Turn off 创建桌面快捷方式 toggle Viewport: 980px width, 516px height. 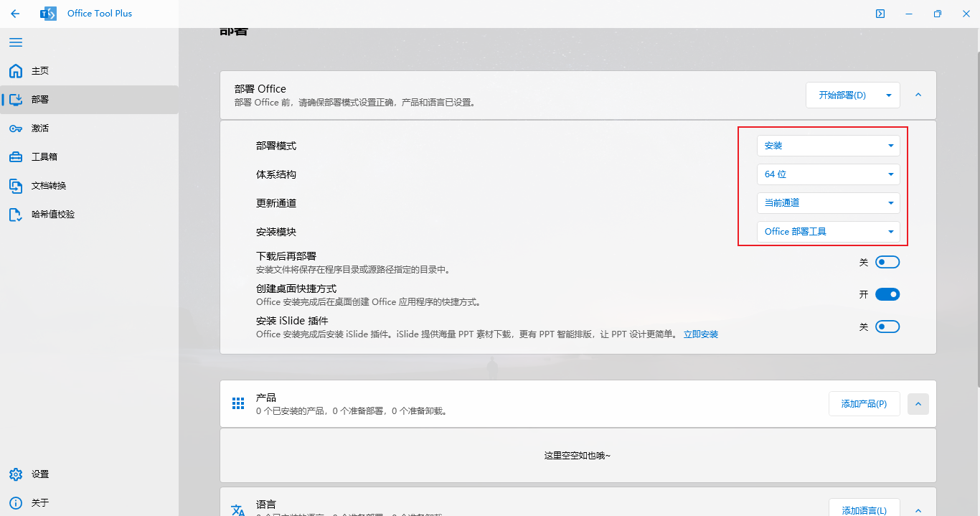coord(887,294)
